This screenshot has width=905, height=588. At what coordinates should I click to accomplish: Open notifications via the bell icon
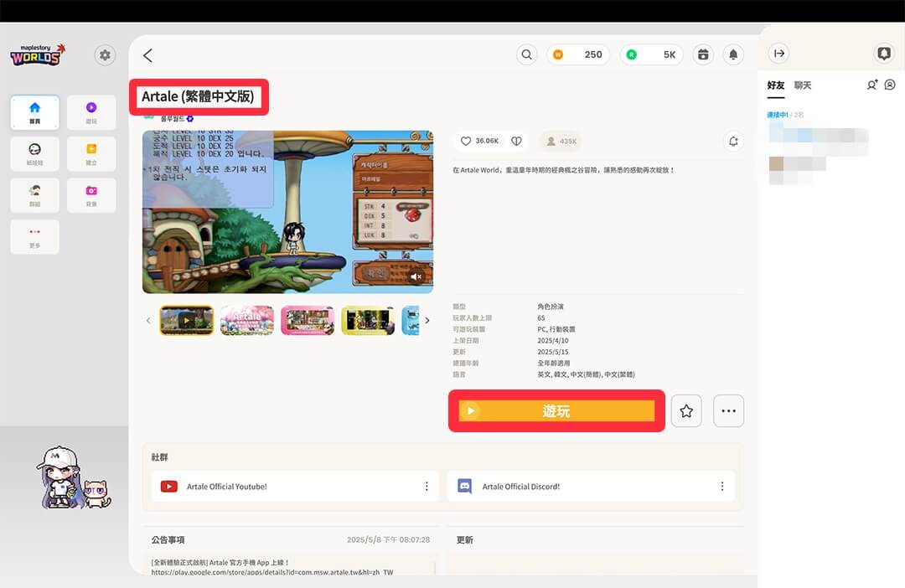coord(734,54)
